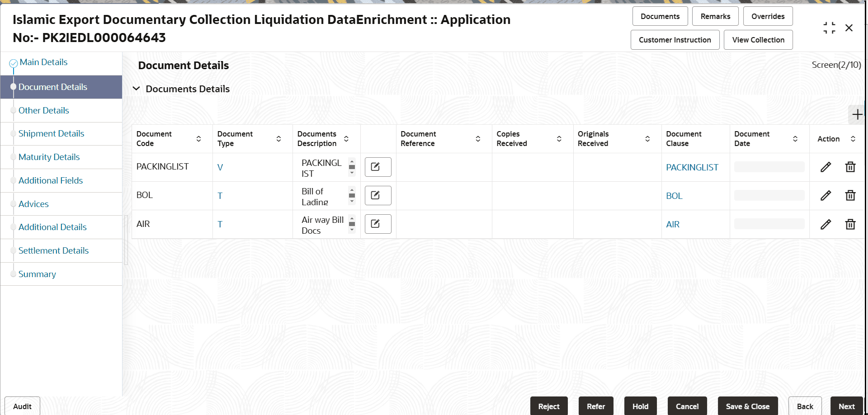868x415 pixels.
Task: Click the plus icon to add a document
Action: 857,114
